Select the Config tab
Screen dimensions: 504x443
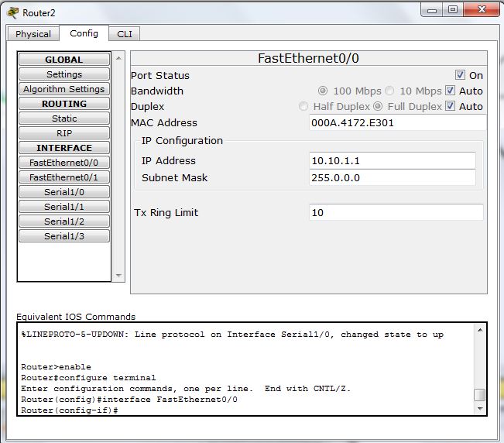click(84, 33)
